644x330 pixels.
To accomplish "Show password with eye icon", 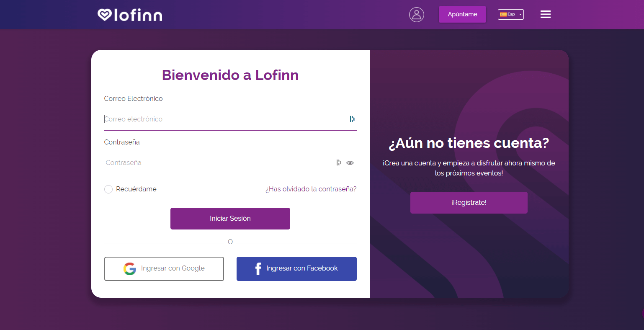I will point(350,163).
